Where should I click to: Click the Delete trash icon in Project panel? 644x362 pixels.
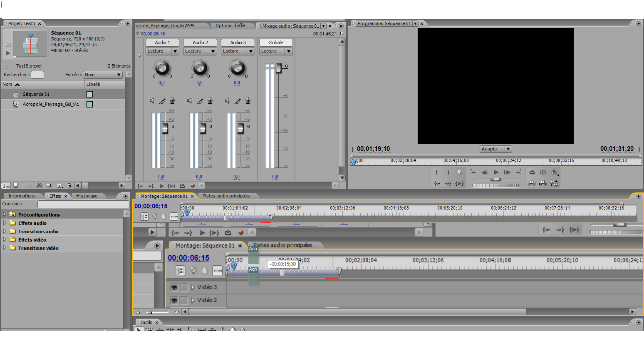[x=69, y=185]
